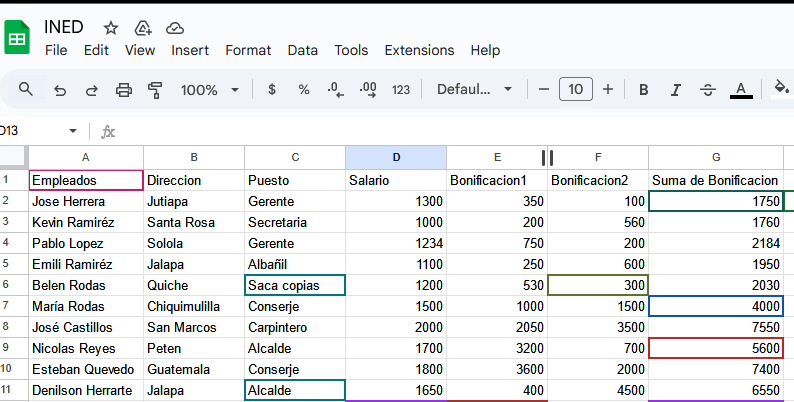
Task: Select cell Kevin Ramiréz
Action: pyautogui.click(x=86, y=222)
